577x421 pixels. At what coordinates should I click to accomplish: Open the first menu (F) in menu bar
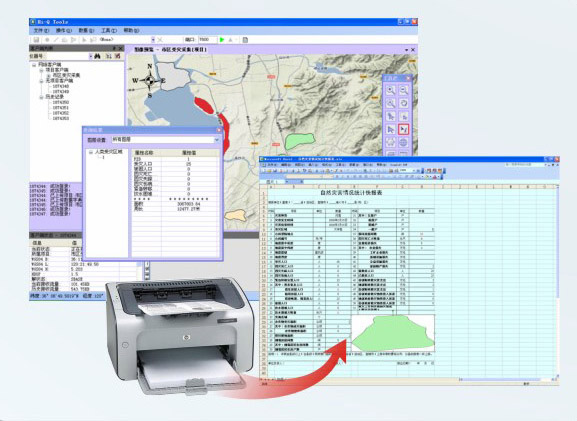(x=41, y=31)
